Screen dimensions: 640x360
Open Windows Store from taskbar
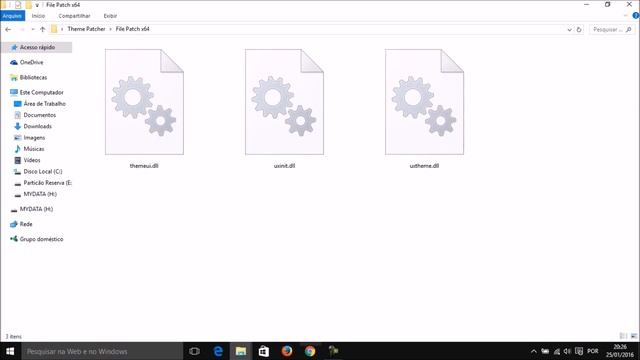[264, 351]
